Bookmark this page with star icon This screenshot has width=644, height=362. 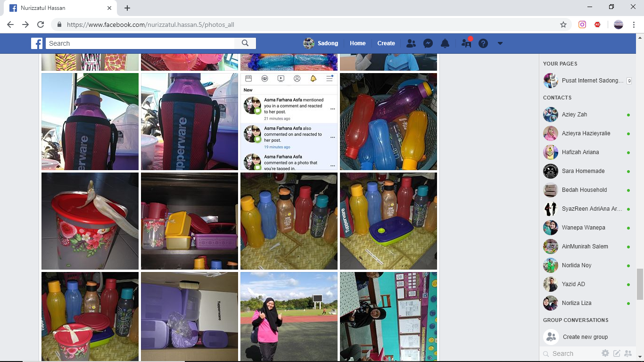(x=563, y=25)
